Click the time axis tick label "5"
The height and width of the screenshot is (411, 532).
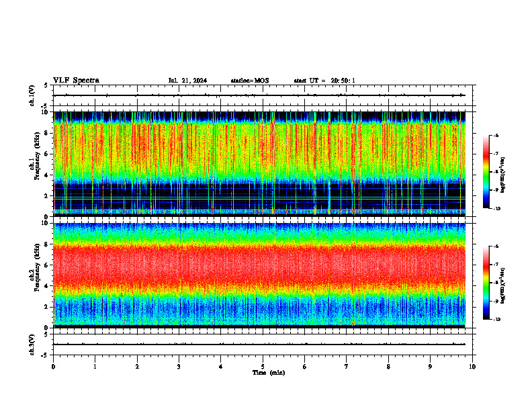coord(263,367)
